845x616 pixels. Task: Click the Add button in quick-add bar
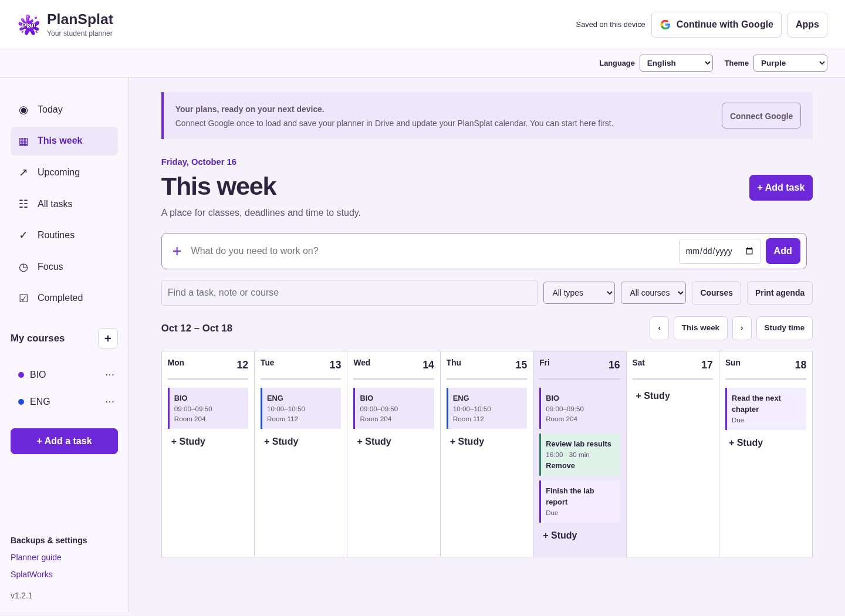(x=783, y=251)
